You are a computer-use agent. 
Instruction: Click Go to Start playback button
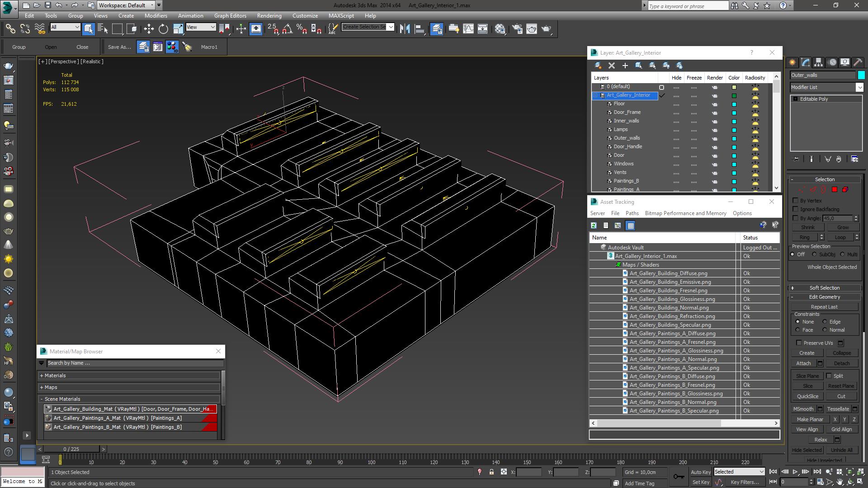(x=773, y=472)
